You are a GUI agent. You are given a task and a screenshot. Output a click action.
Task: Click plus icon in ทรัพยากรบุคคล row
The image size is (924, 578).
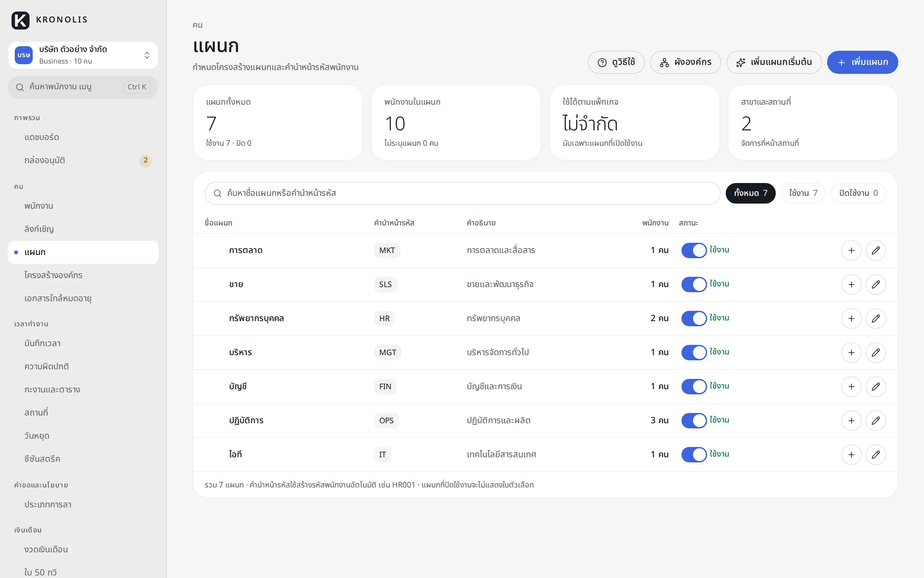(x=851, y=319)
